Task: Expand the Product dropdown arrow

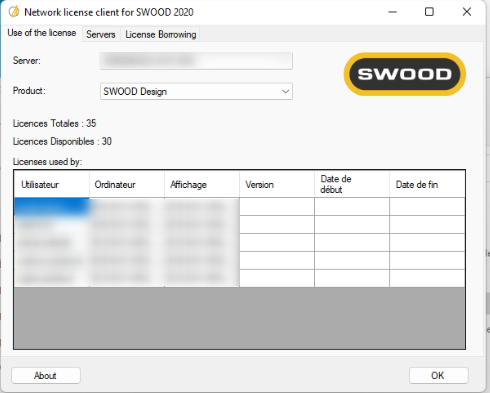Action: [285, 91]
